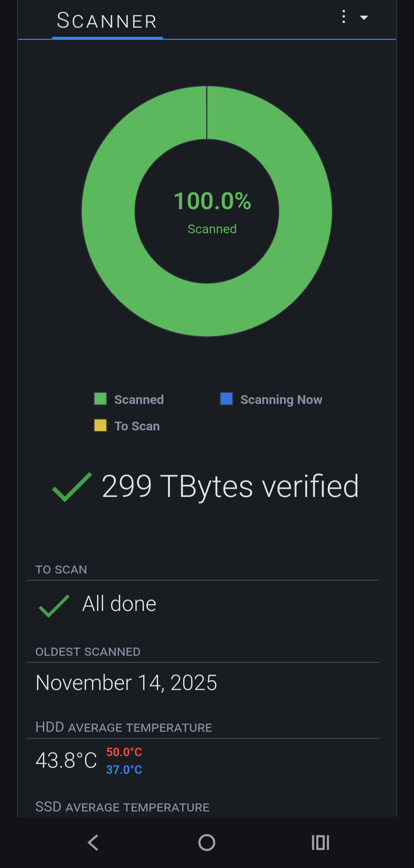Viewport: 414px width, 868px height.
Task: Open the Android recent apps button
Action: 320,843
